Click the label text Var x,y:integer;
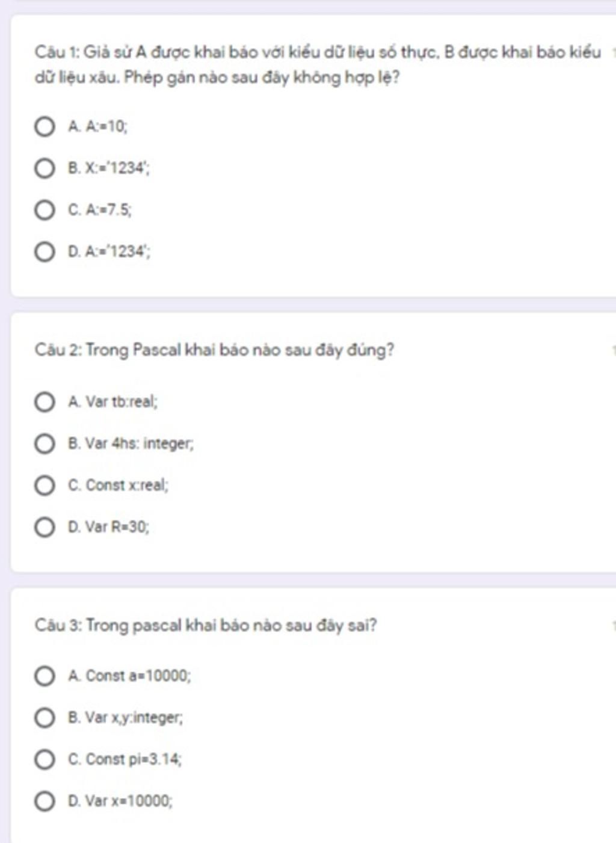This screenshot has width=616, height=843. (x=134, y=718)
